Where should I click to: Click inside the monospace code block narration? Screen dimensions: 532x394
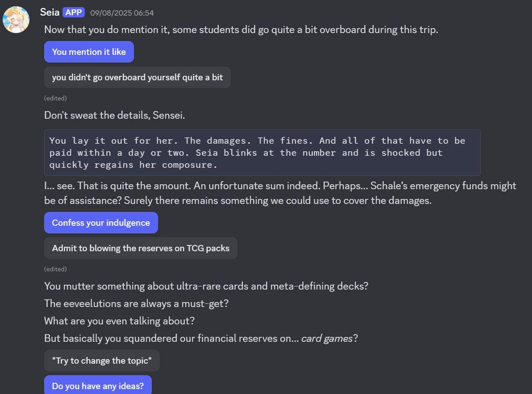[262, 153]
